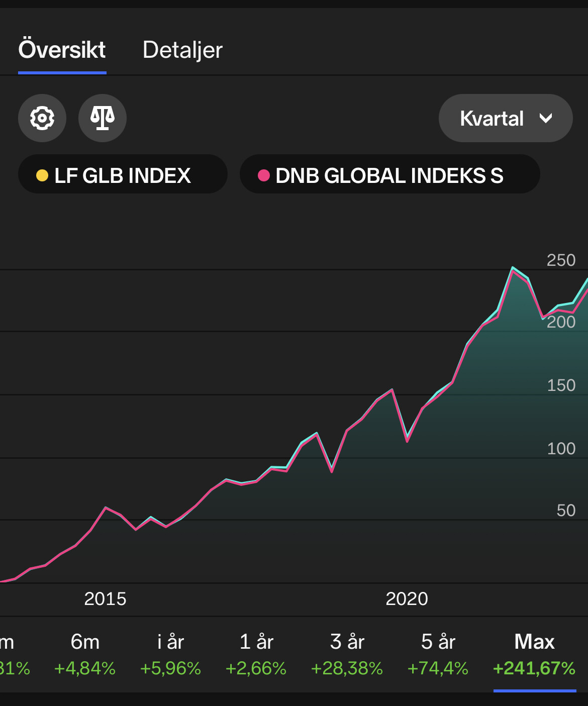Click the 150 value on the y-axis

[x=561, y=385]
